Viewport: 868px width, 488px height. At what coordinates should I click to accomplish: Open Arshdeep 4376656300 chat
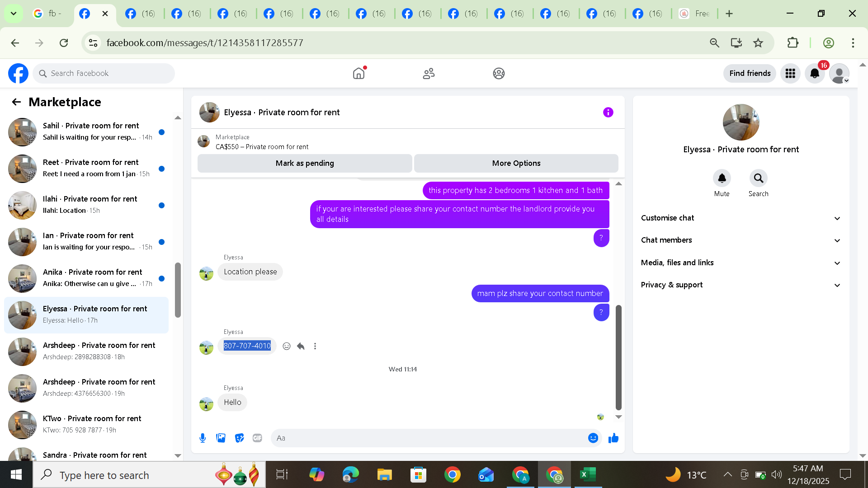(86, 388)
